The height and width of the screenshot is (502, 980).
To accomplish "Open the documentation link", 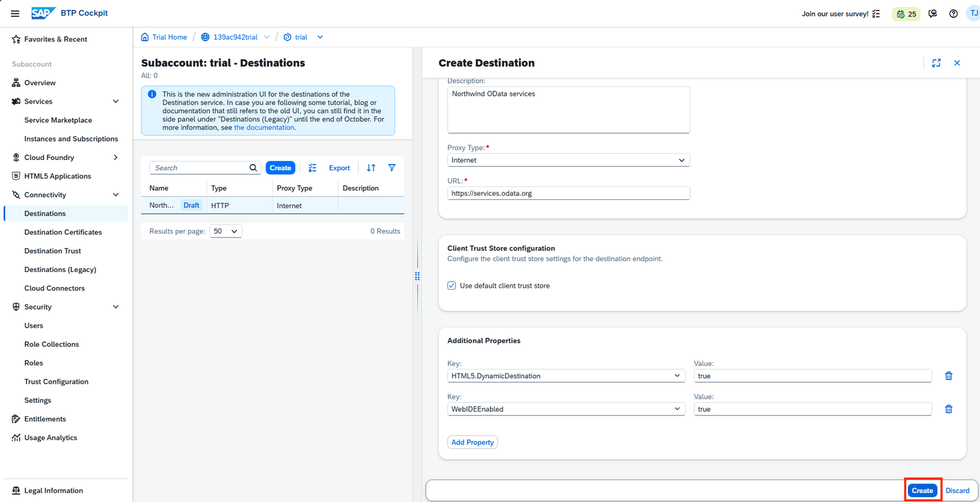I will pyautogui.click(x=264, y=128).
